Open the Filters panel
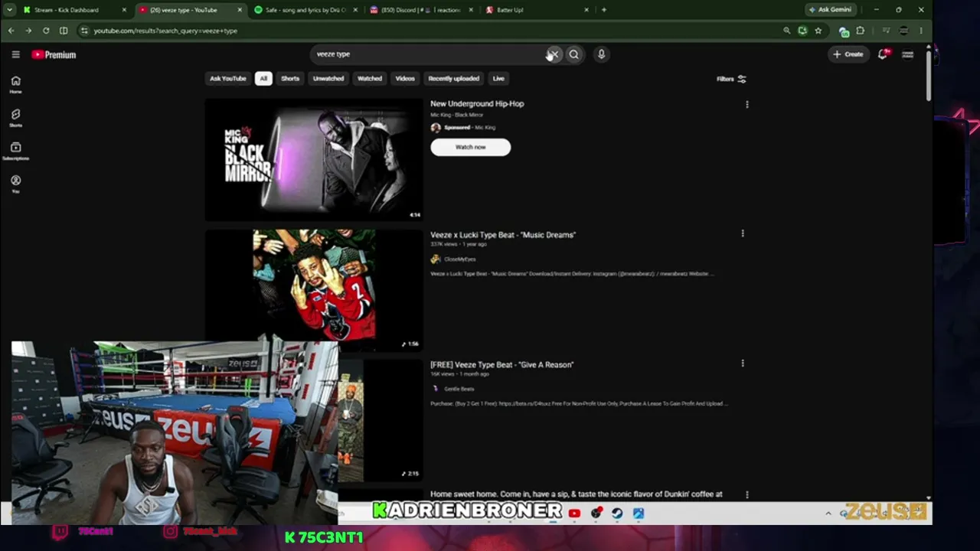 731,79
